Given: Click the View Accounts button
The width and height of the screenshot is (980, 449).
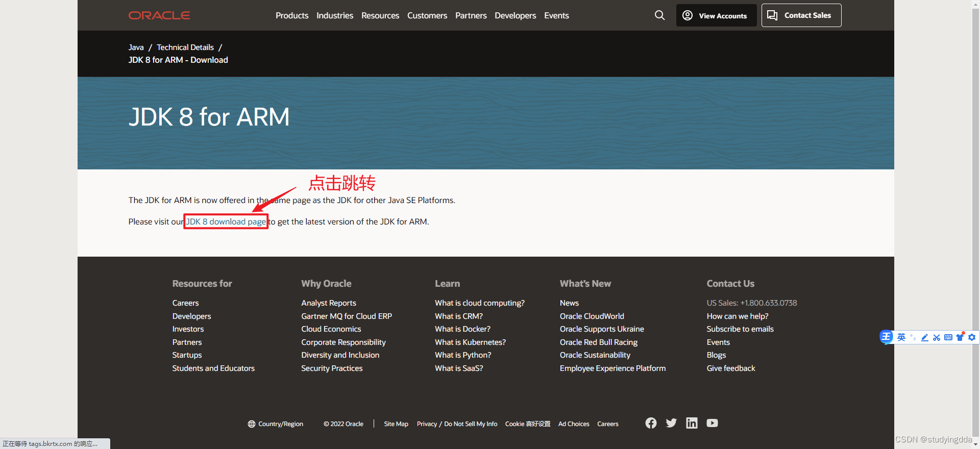Looking at the screenshot, I should pos(716,15).
